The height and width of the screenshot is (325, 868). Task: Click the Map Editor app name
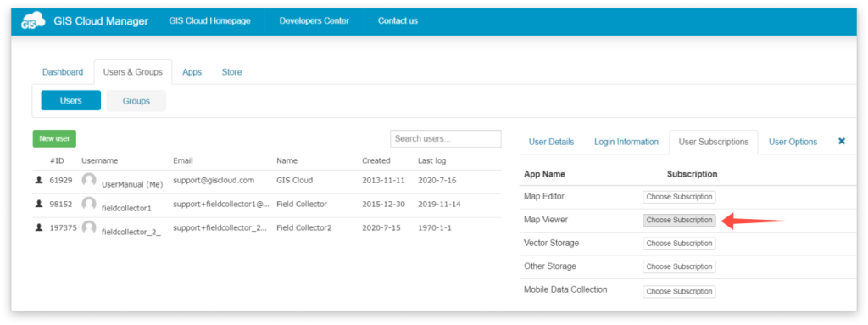(x=544, y=197)
